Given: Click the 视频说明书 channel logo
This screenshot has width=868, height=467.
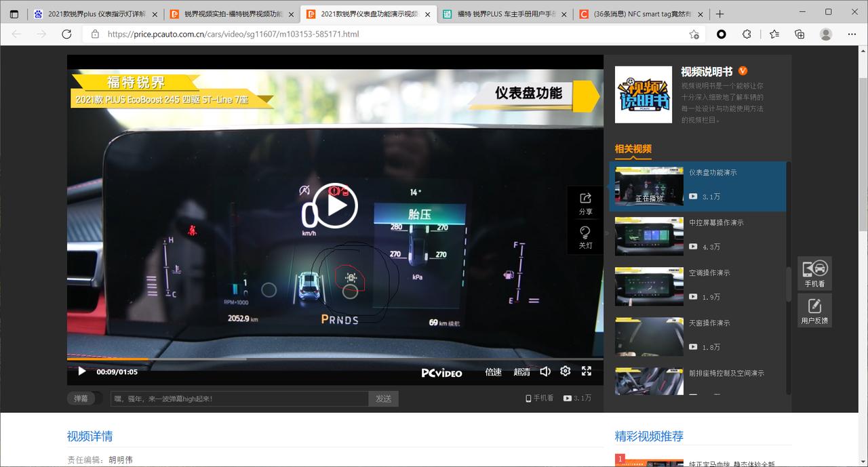Looking at the screenshot, I should pyautogui.click(x=643, y=94).
